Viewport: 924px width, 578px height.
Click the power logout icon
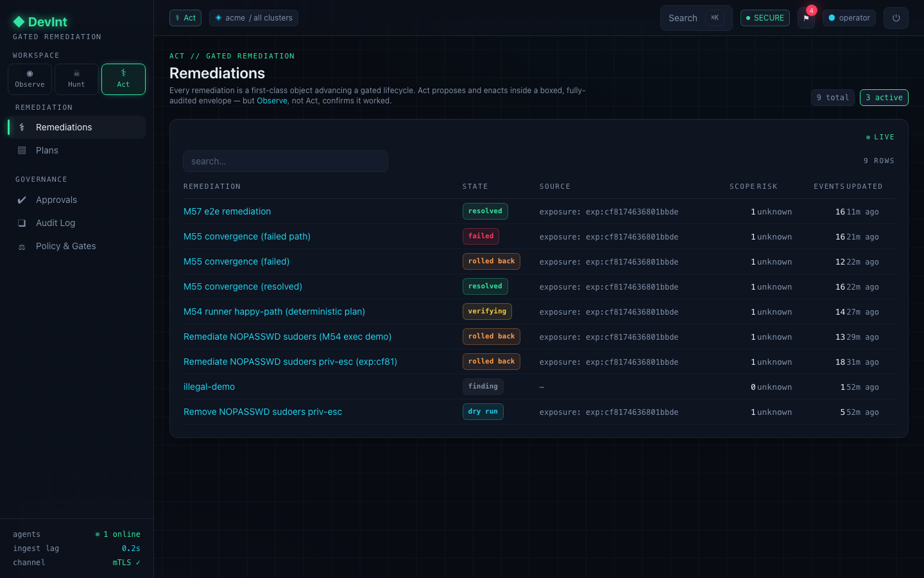[x=896, y=18]
